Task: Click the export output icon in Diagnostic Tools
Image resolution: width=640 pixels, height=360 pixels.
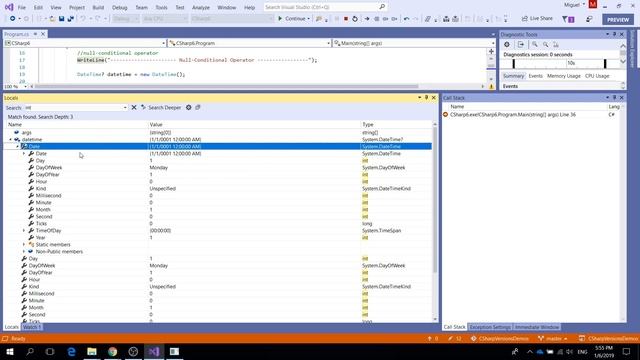Action: click(x=521, y=44)
